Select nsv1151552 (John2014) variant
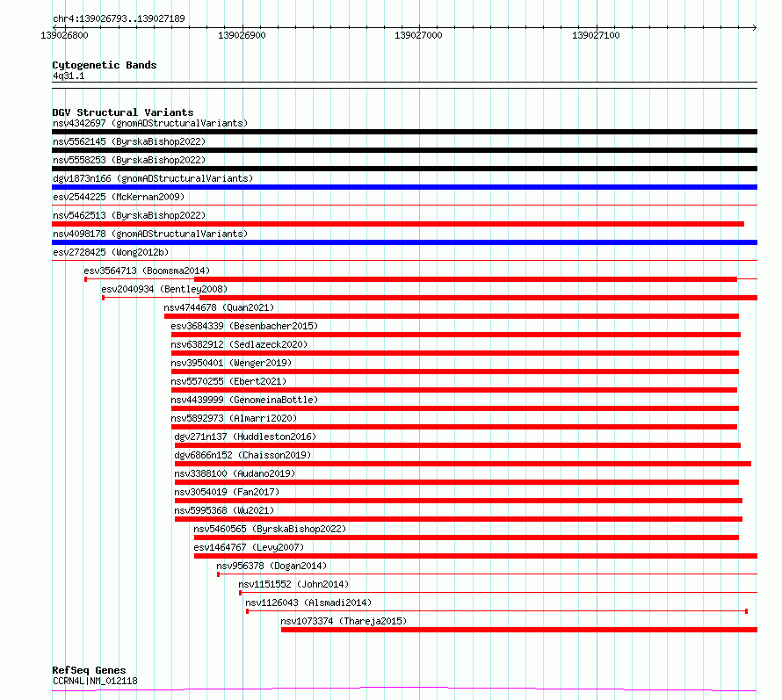This screenshot has height=700, width=782. (293, 584)
